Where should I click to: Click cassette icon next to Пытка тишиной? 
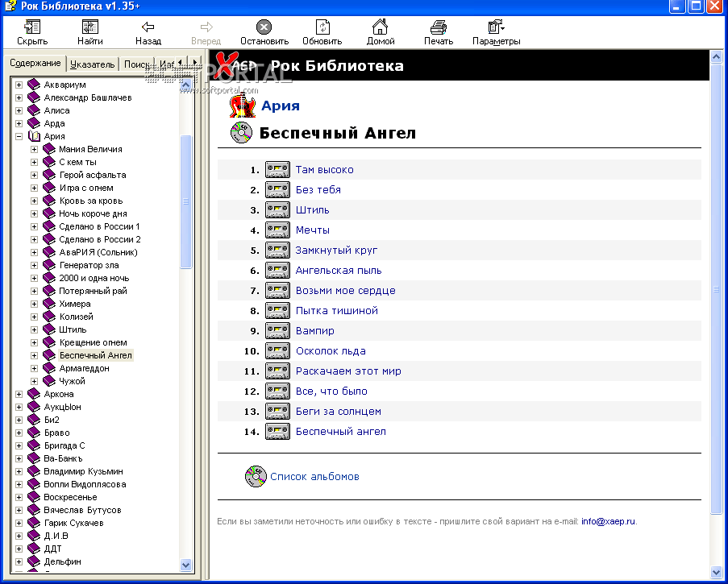coord(277,311)
